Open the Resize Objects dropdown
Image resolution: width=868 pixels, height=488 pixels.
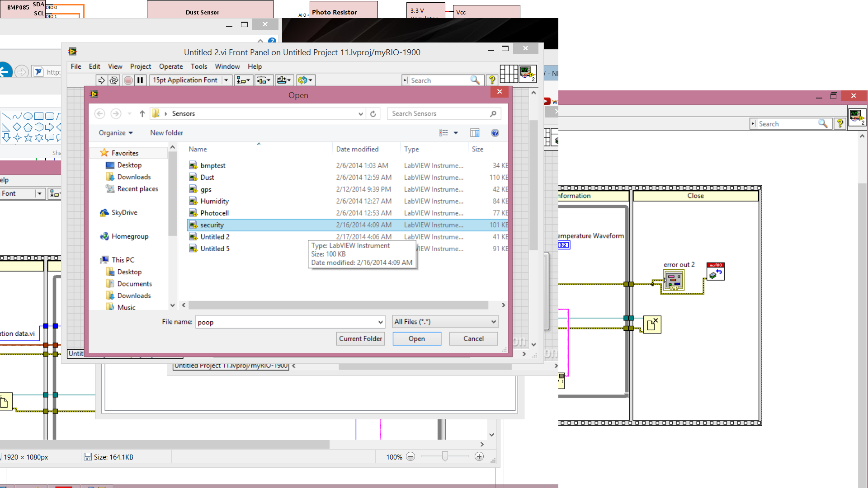(284, 80)
